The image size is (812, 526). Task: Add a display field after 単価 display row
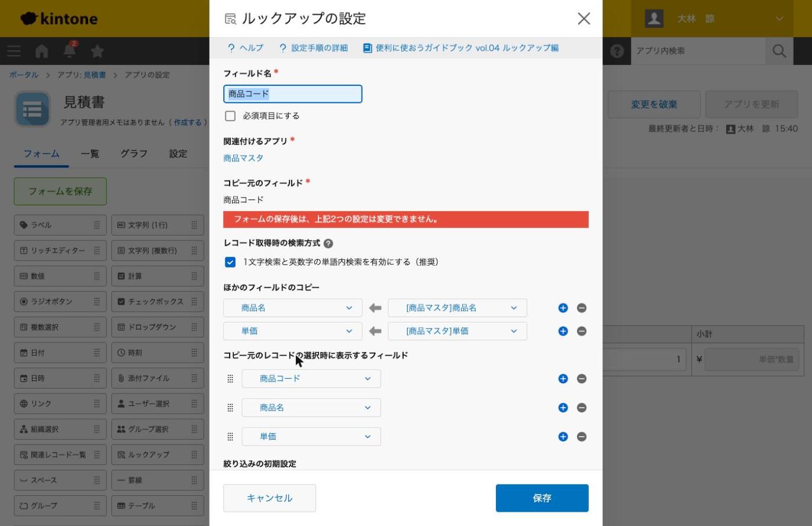point(563,437)
